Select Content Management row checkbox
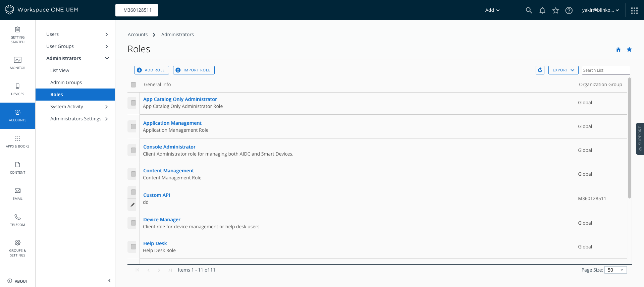 click(x=133, y=174)
